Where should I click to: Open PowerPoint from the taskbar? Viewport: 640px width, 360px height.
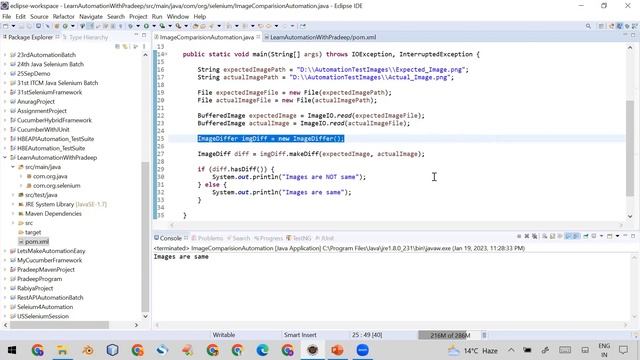pos(337,350)
